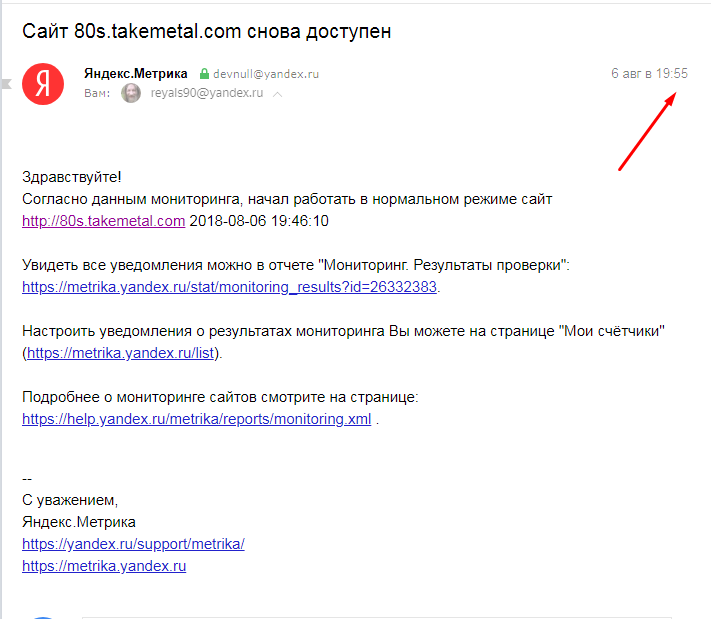Expand recipient details chevron

point(278,94)
